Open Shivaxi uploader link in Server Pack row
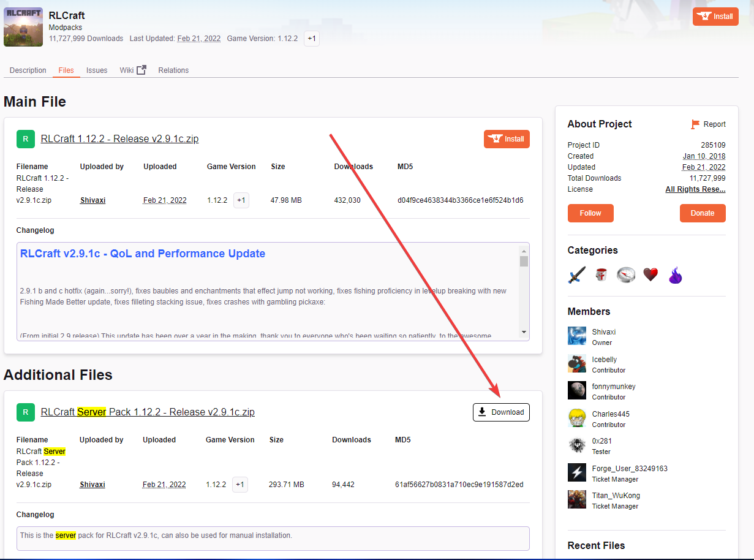The width and height of the screenshot is (754, 560). (x=92, y=485)
